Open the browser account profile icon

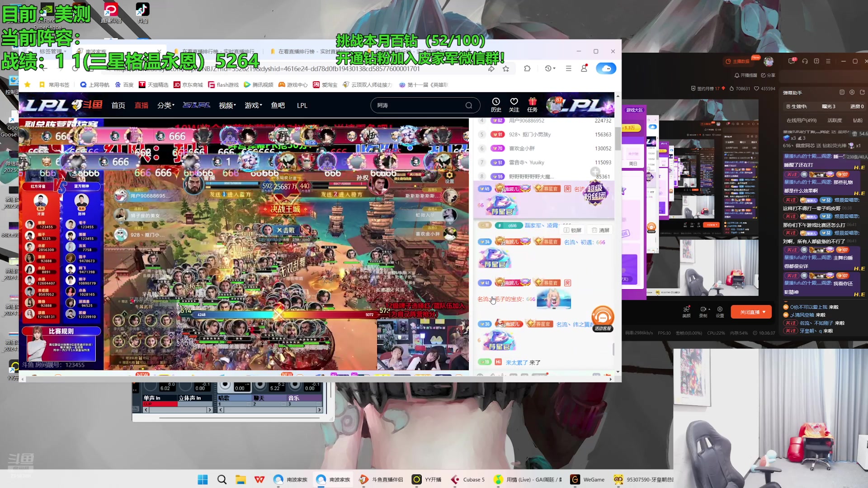point(584,68)
